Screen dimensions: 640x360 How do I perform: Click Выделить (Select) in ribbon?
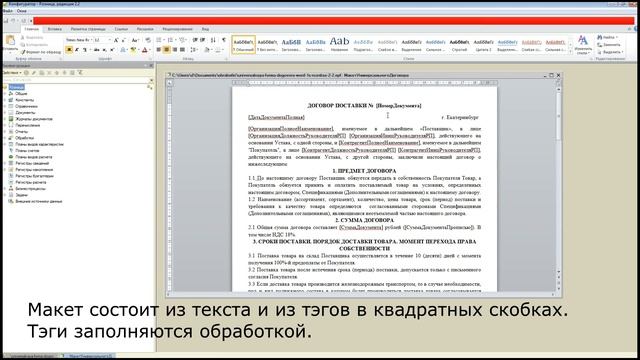coord(610,52)
